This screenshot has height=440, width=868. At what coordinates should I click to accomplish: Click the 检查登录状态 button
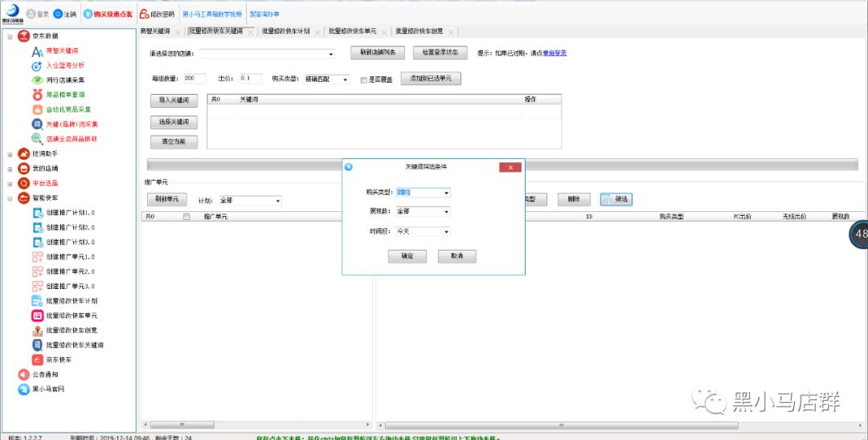tap(440, 52)
